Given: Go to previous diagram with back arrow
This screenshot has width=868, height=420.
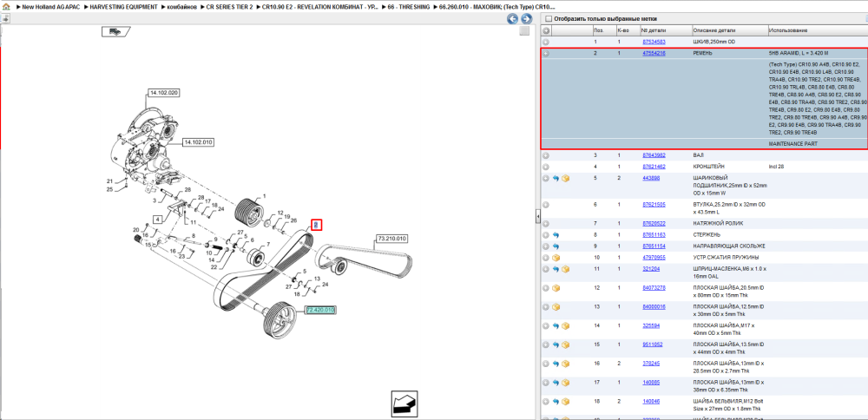Looking at the screenshot, I should [513, 19].
